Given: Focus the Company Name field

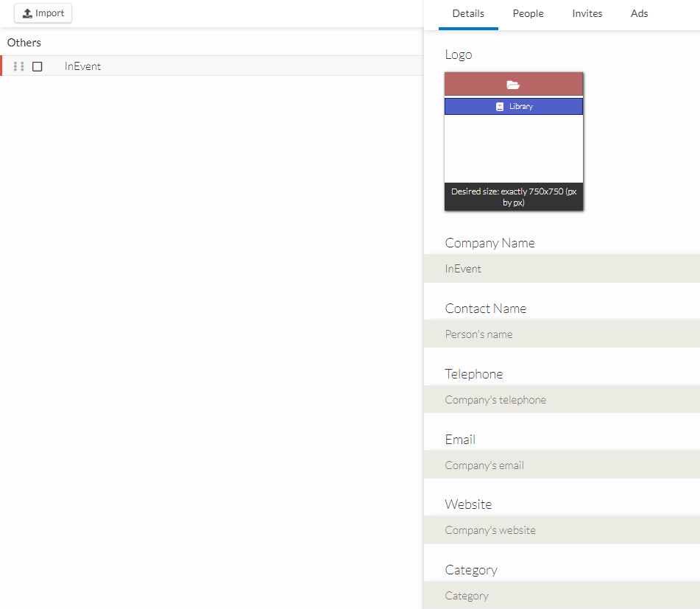Looking at the screenshot, I should pyautogui.click(x=562, y=268).
